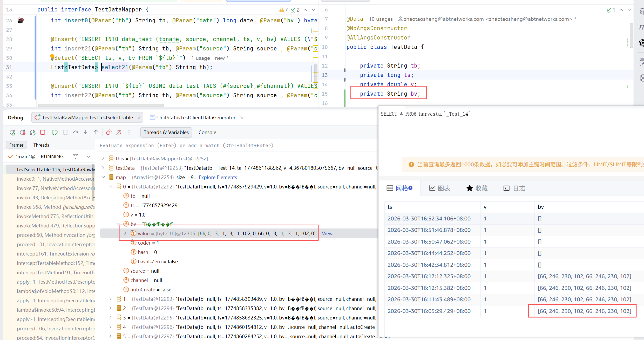Resume the program with the green icon
644x340 pixels.
(x=55, y=133)
